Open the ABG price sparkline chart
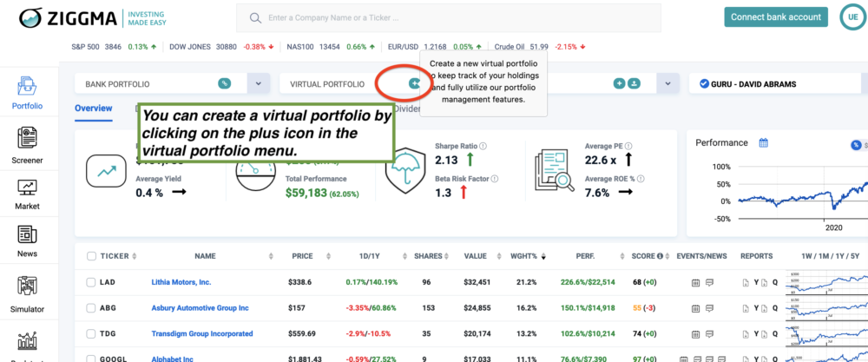 pyautogui.click(x=826, y=308)
